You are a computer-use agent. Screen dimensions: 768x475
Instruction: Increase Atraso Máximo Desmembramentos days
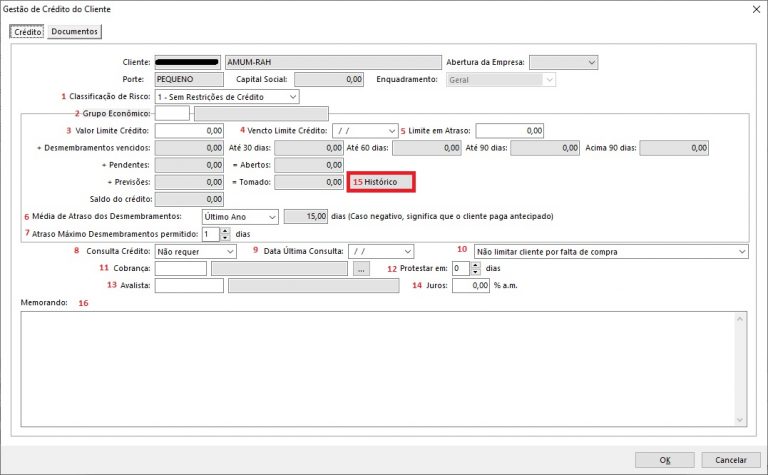pyautogui.click(x=225, y=231)
